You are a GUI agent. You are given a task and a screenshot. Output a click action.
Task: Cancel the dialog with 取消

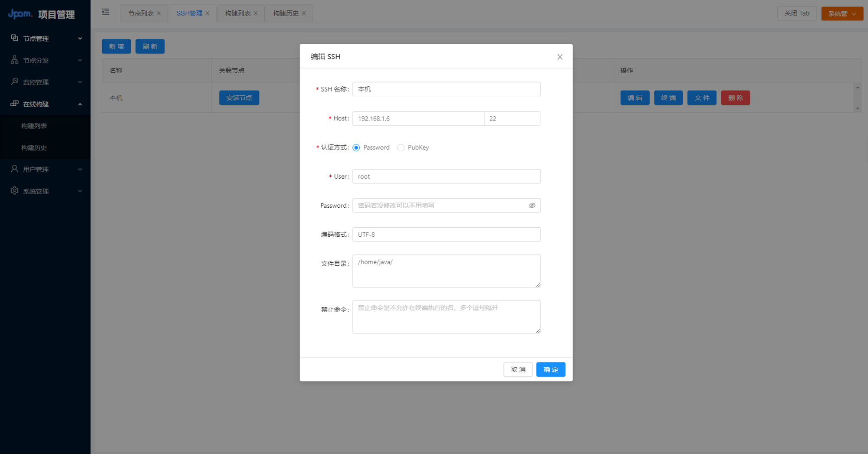point(518,369)
